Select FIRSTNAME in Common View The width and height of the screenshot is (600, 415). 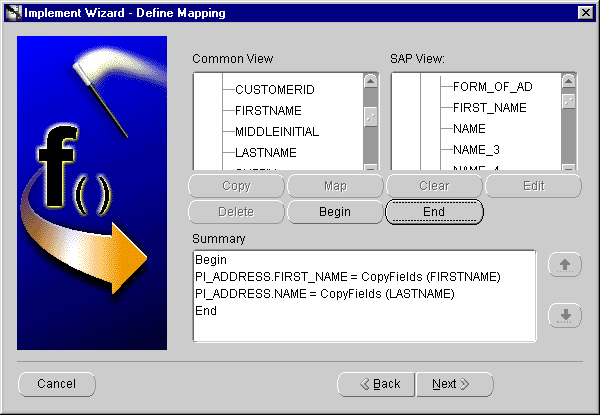(268, 111)
